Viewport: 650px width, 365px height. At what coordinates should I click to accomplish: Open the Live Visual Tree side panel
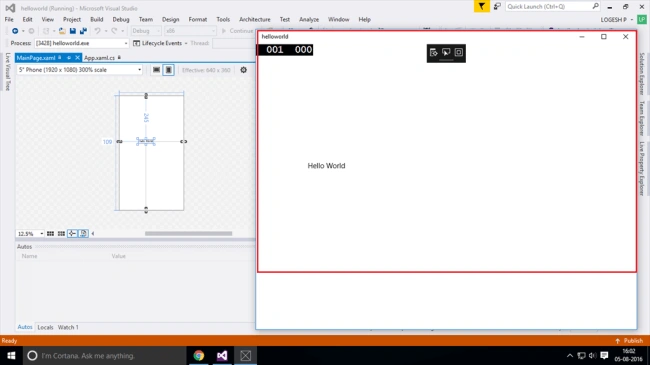[x=7, y=71]
